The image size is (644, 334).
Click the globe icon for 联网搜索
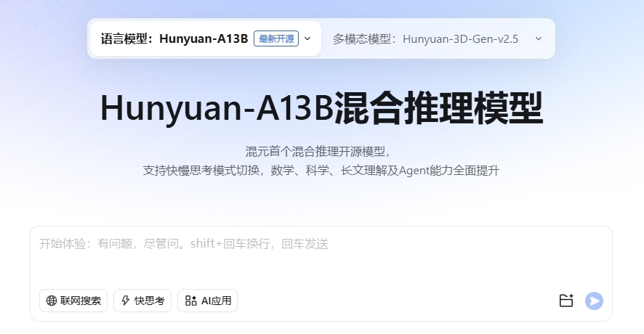(52, 301)
